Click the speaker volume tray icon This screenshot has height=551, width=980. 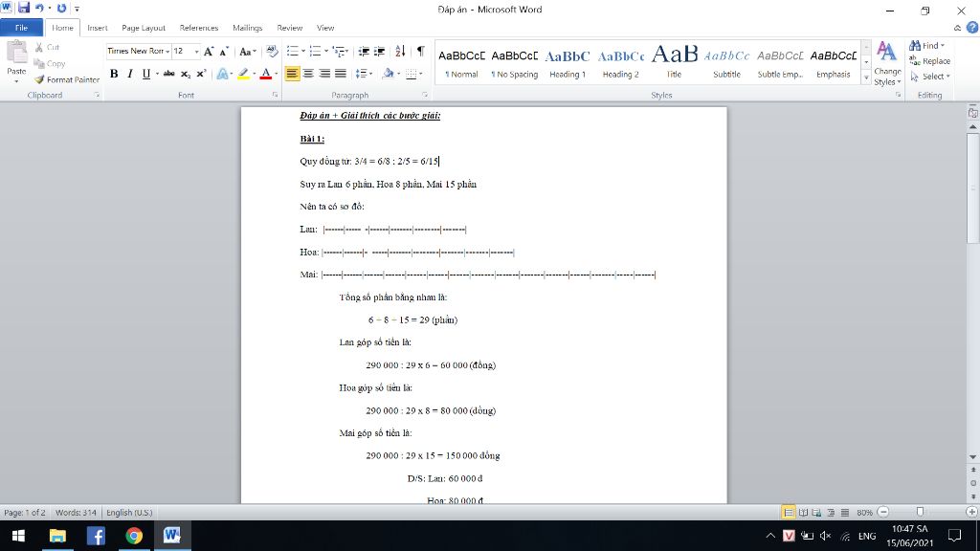[x=826, y=536]
